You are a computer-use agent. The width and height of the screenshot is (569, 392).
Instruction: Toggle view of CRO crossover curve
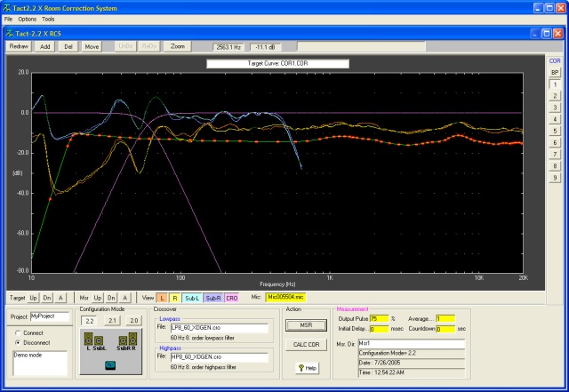pyautogui.click(x=231, y=298)
